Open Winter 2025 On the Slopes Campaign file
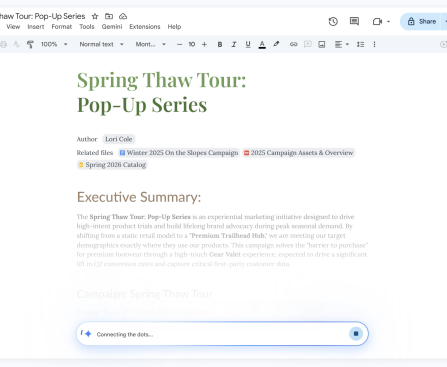 (x=179, y=153)
